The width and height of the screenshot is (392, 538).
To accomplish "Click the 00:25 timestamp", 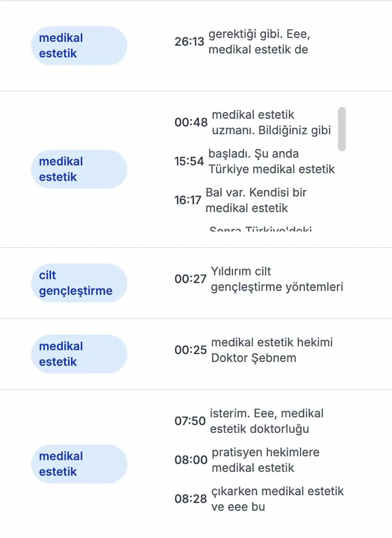I will (x=190, y=350).
